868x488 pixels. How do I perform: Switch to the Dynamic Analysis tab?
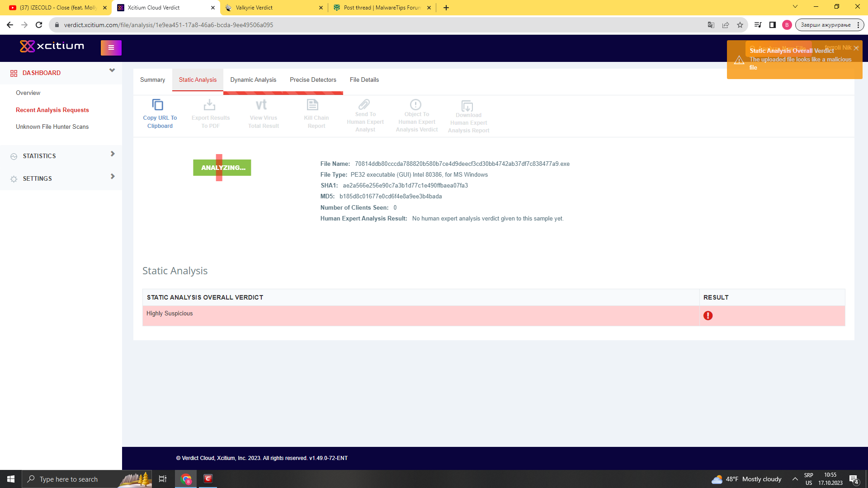[253, 80]
